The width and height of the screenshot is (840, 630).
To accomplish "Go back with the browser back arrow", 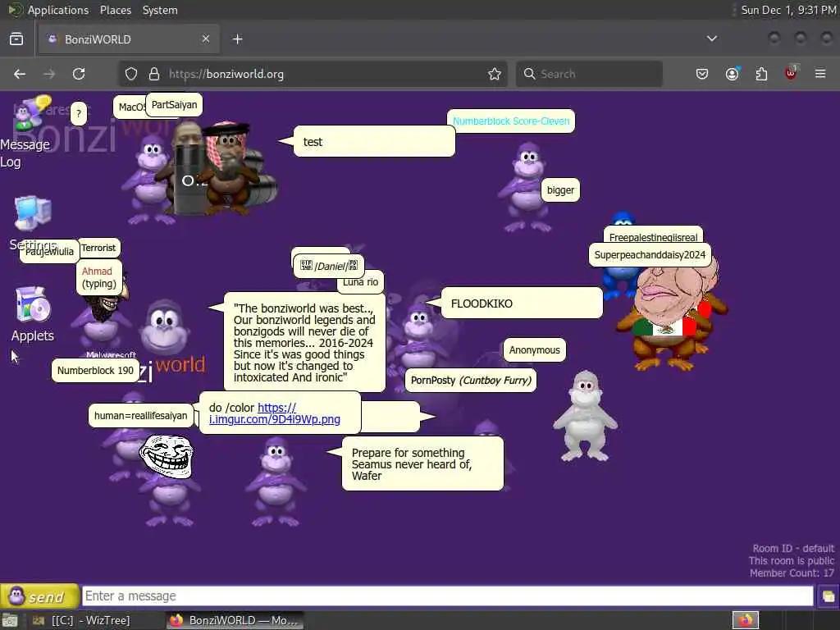I will tap(20, 74).
